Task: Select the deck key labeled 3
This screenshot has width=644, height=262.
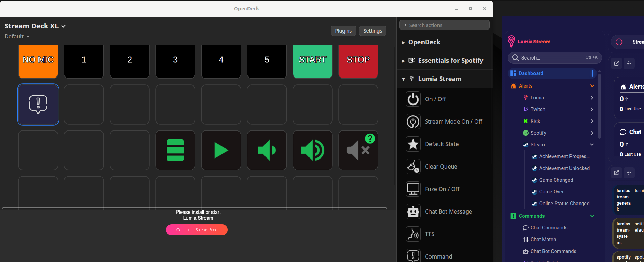Action: [x=175, y=61]
